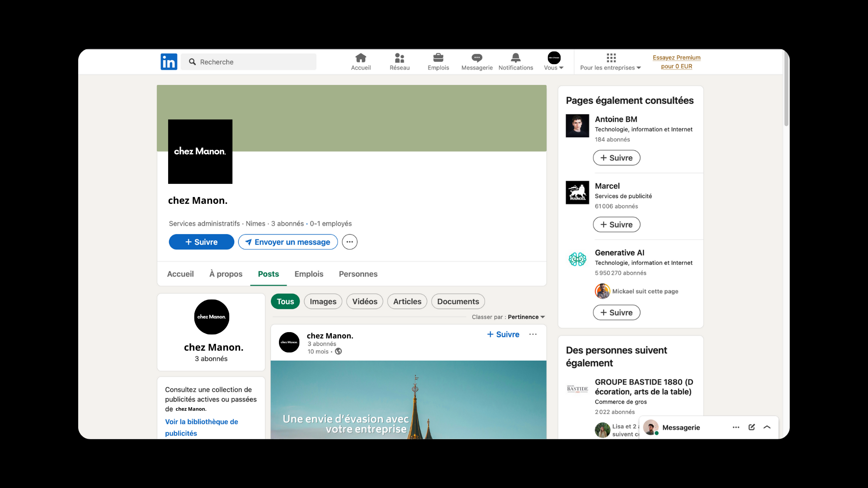
Task: Follow Antoine BM via Suivre button
Action: (617, 158)
